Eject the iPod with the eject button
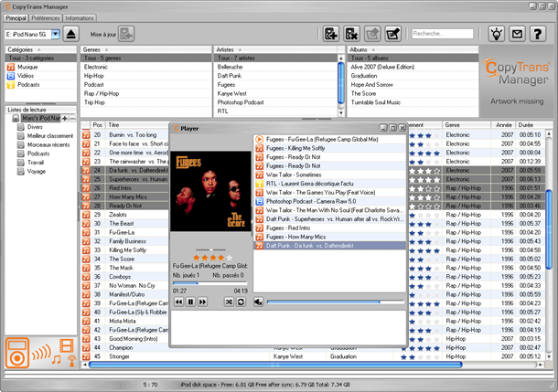The height and width of the screenshot is (392, 558). pos(70,34)
